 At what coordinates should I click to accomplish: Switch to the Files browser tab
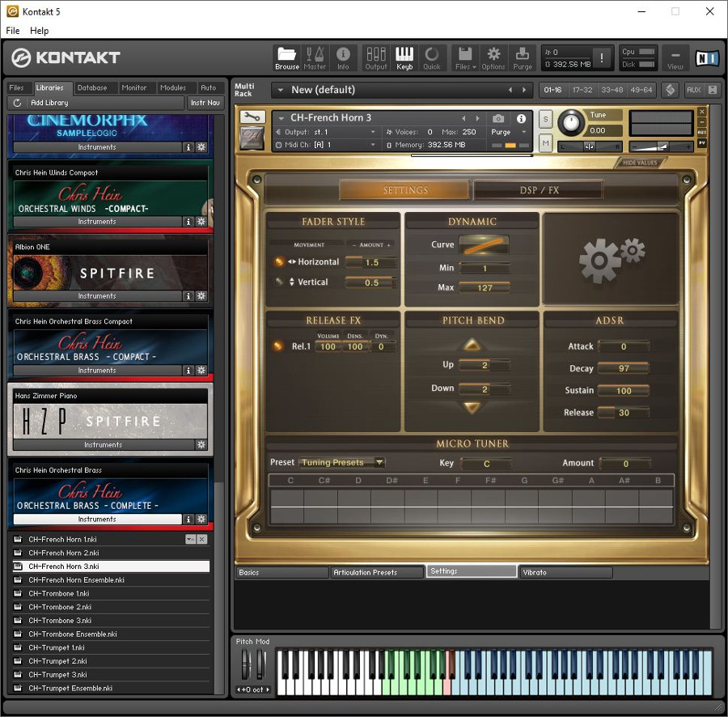click(x=16, y=87)
